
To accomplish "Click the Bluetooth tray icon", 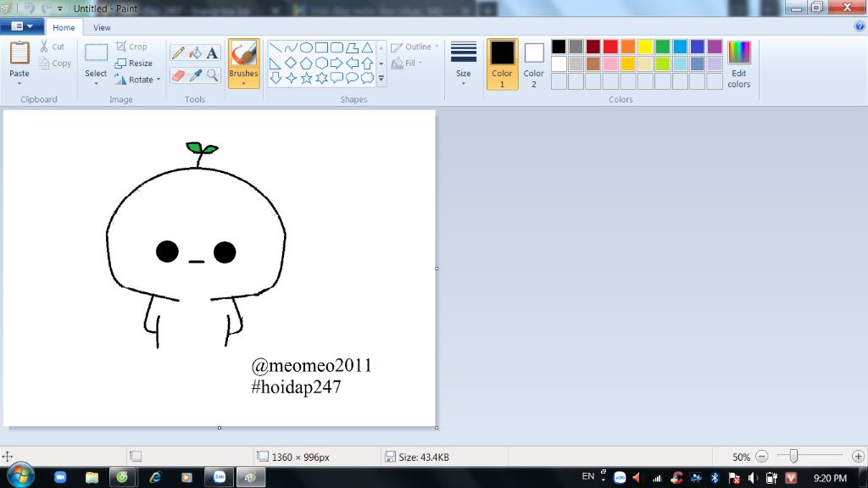I will (715, 478).
